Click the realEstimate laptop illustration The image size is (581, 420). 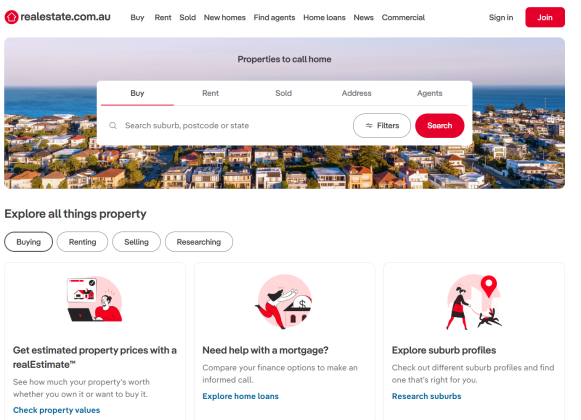click(x=94, y=300)
